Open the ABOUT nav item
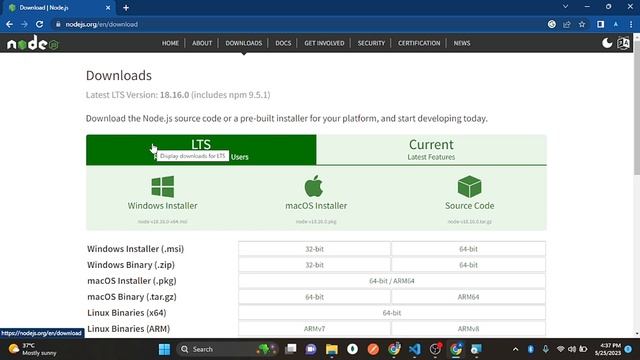Image resolution: width=640 pixels, height=360 pixels. (x=202, y=43)
